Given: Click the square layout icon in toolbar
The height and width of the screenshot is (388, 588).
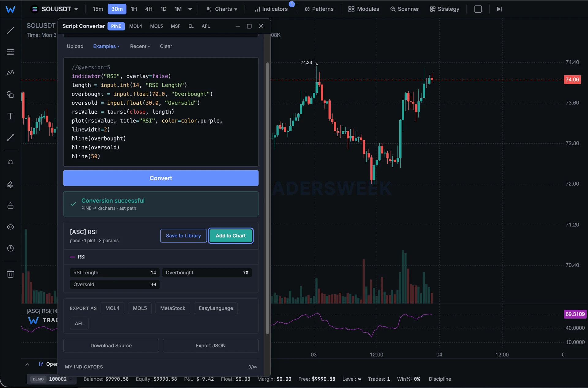Looking at the screenshot, I should pyautogui.click(x=478, y=9).
